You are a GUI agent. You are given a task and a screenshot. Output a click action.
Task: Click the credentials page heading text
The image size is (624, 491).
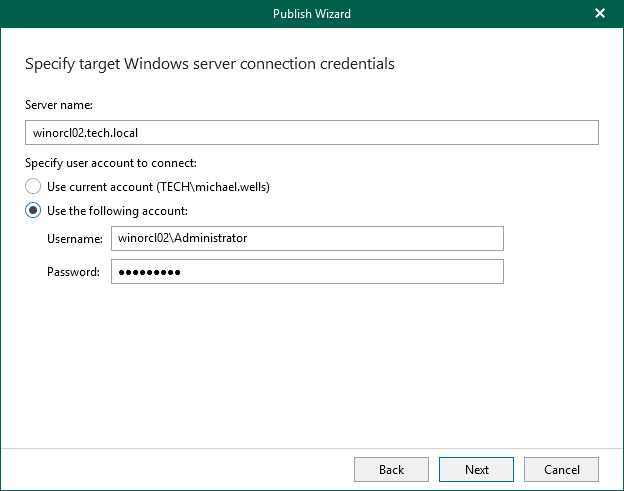coord(209,64)
